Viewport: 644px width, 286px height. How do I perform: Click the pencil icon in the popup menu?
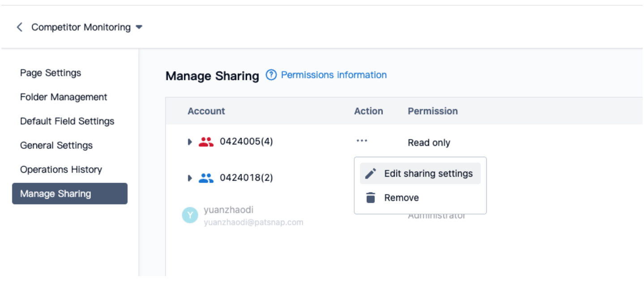tap(370, 174)
